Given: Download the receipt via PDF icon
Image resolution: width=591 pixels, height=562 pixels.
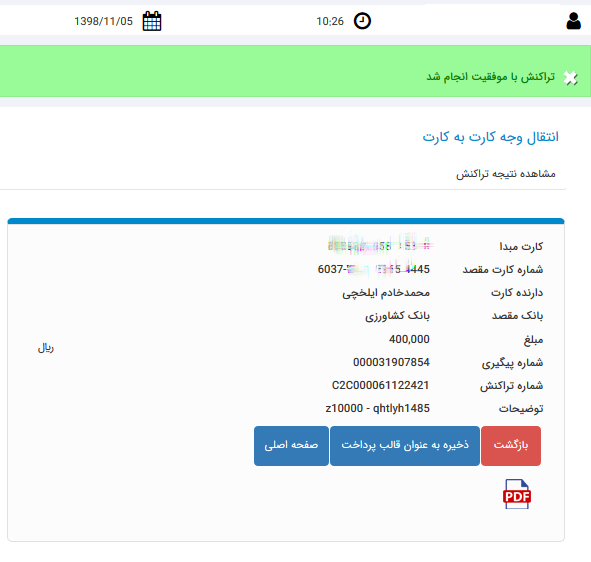Looking at the screenshot, I should coord(517,494).
